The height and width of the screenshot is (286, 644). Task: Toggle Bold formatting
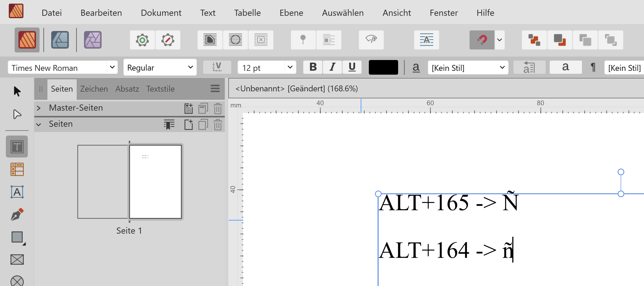313,67
